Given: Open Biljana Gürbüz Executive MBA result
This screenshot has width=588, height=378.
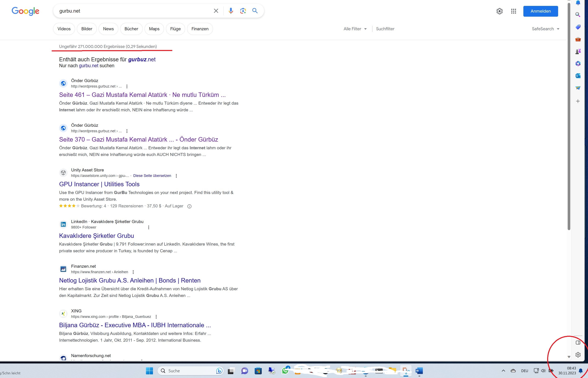Looking at the screenshot, I should tap(135, 325).
